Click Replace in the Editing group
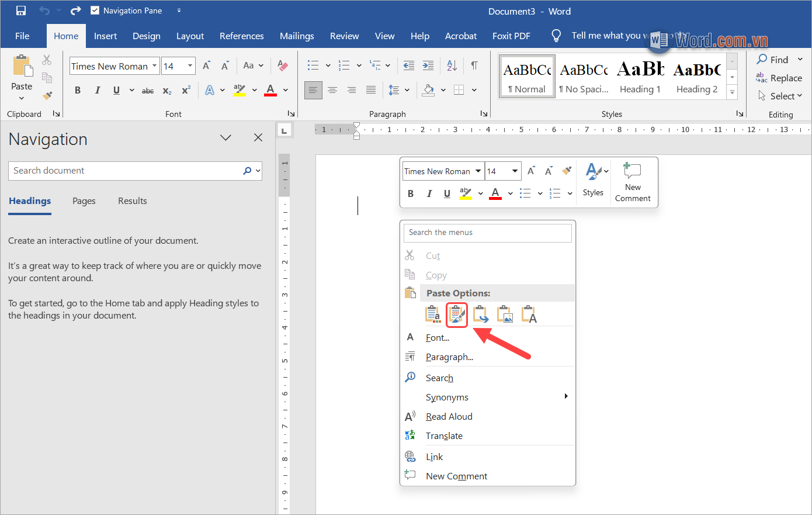The image size is (812, 515). pyautogui.click(x=779, y=78)
